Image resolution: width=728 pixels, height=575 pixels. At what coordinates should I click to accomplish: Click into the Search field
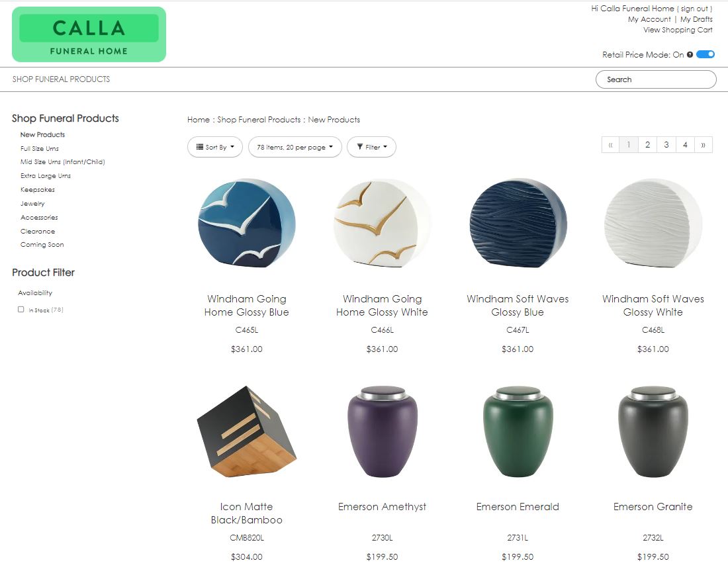click(656, 79)
